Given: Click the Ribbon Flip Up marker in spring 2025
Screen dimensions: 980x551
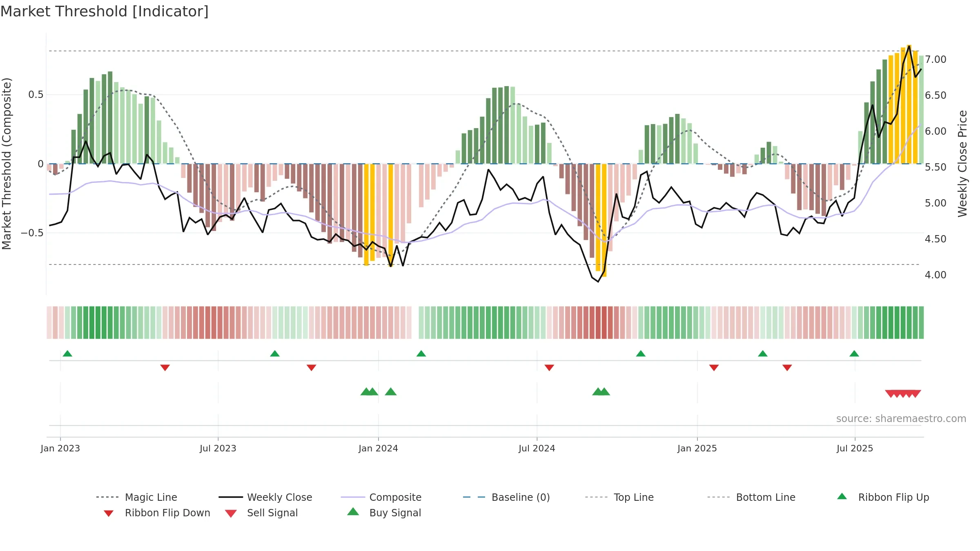Looking at the screenshot, I should click(763, 353).
